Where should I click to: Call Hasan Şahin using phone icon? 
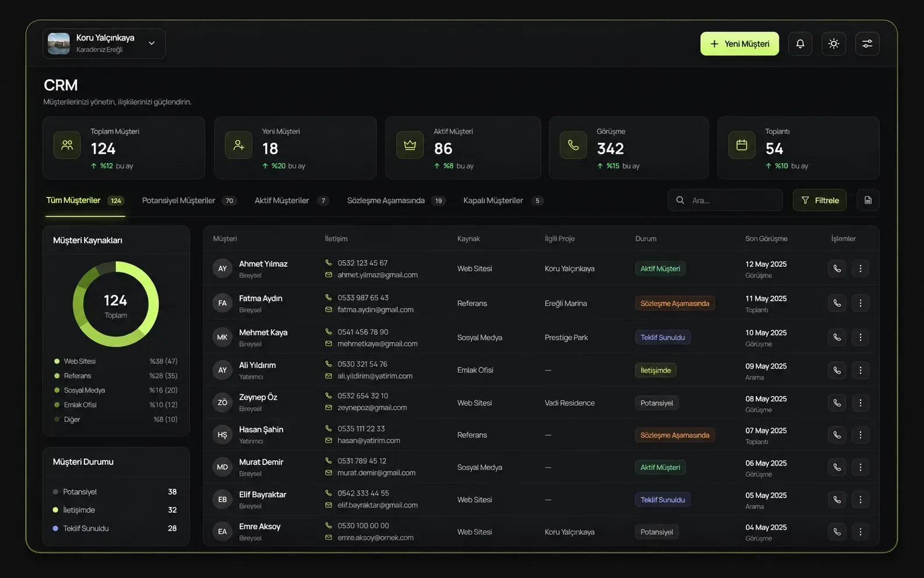pos(837,435)
